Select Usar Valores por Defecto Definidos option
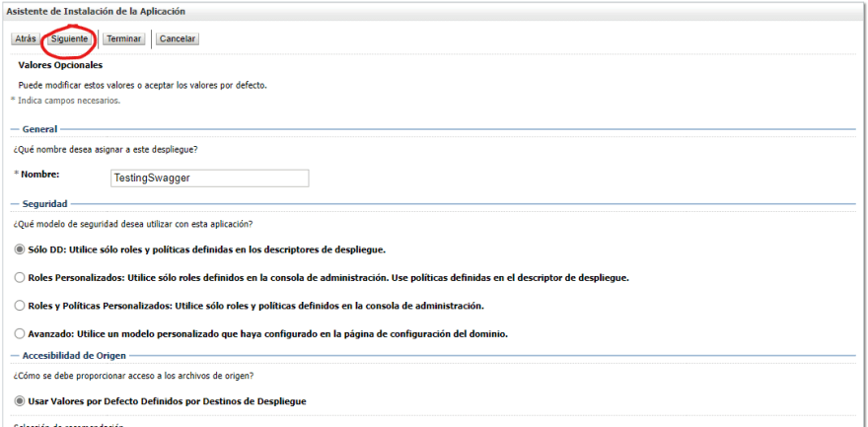 pyautogui.click(x=20, y=401)
